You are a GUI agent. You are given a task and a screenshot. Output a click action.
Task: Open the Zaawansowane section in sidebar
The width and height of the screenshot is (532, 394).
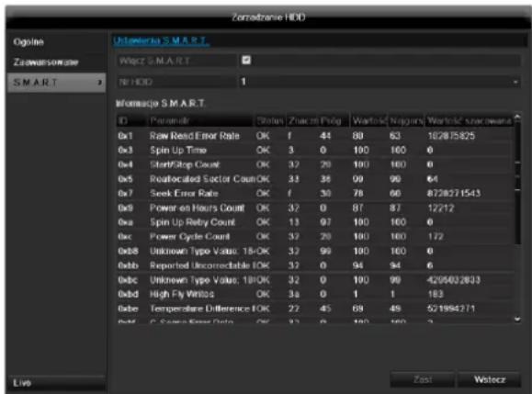[56, 62]
